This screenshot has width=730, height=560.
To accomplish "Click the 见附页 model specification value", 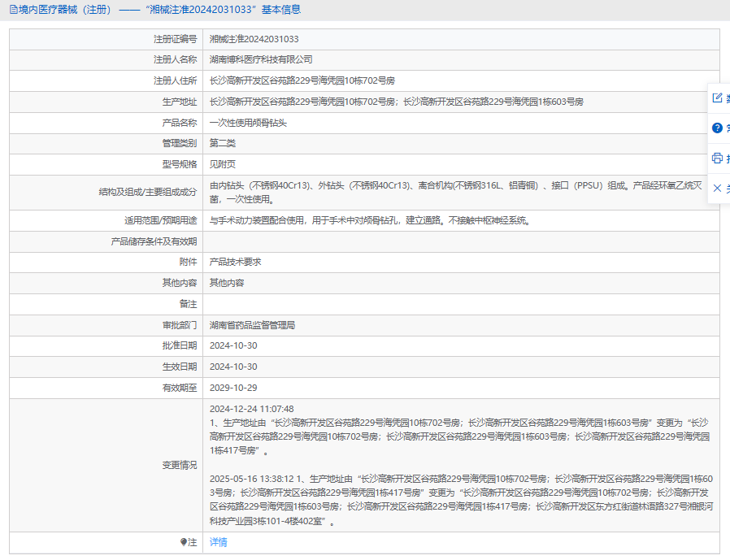I will point(223,164).
